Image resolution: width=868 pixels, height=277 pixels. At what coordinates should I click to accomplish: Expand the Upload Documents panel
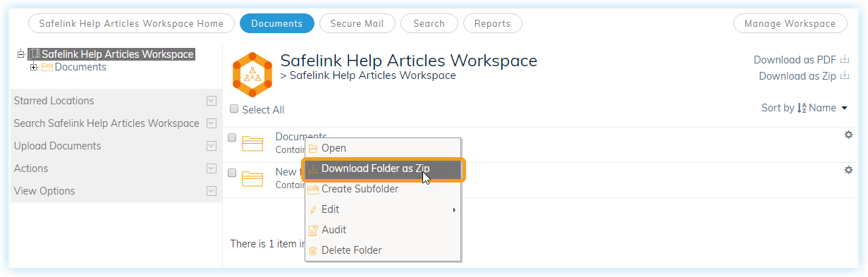point(211,146)
